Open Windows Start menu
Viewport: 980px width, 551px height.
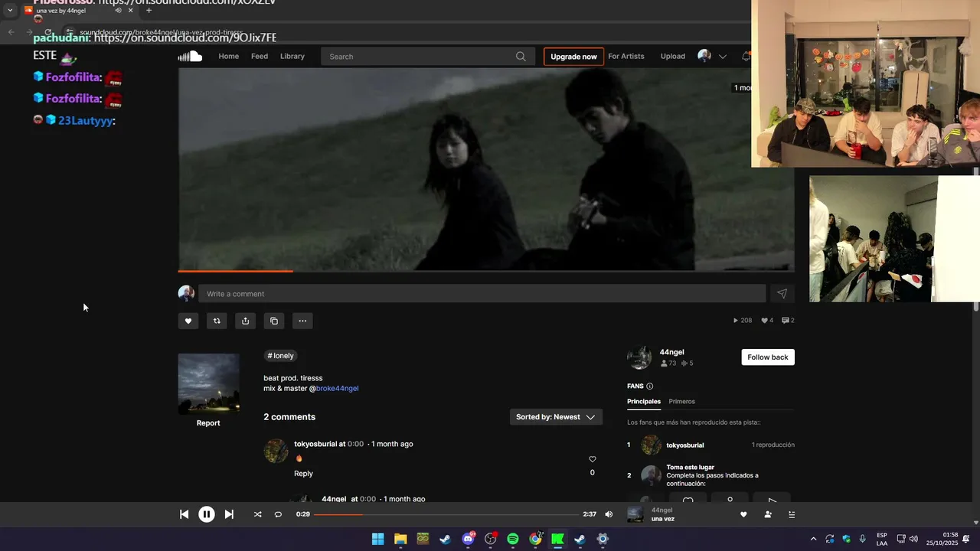point(377,539)
